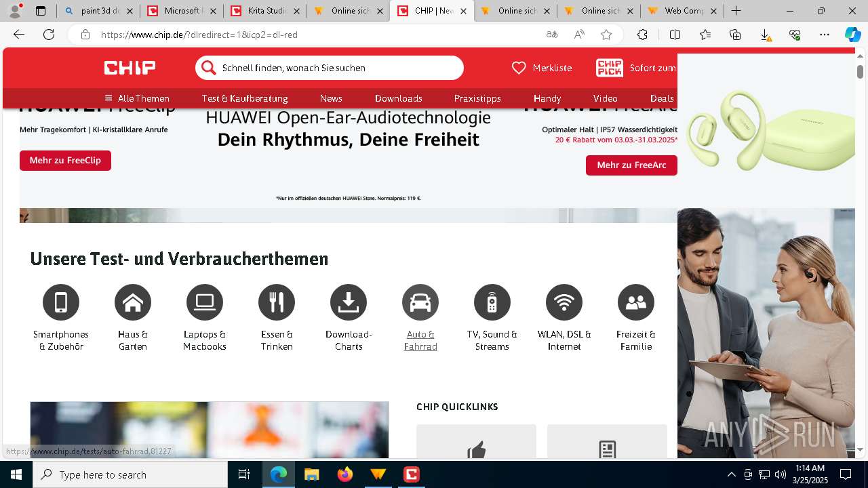Click the CHIP logo in header
The width and height of the screenshot is (868, 488).
pyautogui.click(x=130, y=68)
